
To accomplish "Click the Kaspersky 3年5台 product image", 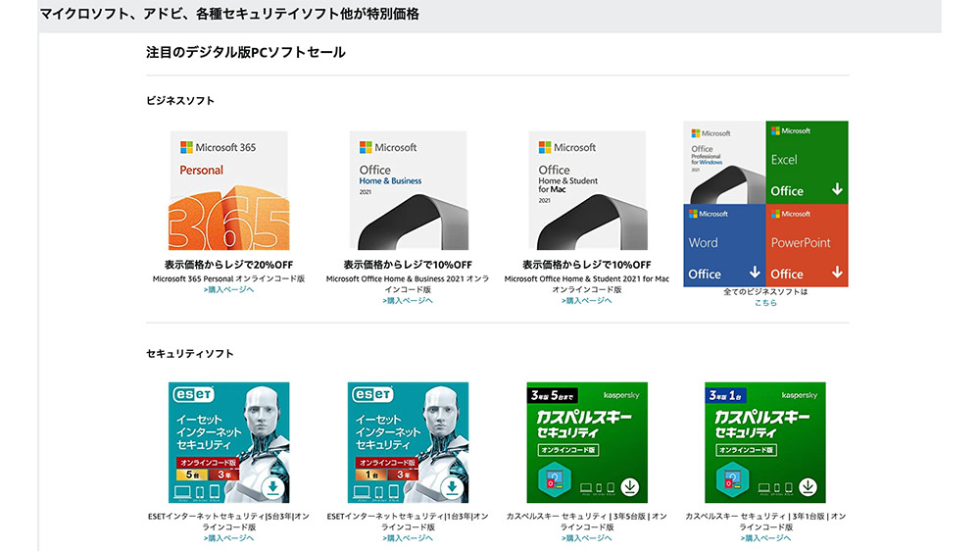I will (x=587, y=443).
